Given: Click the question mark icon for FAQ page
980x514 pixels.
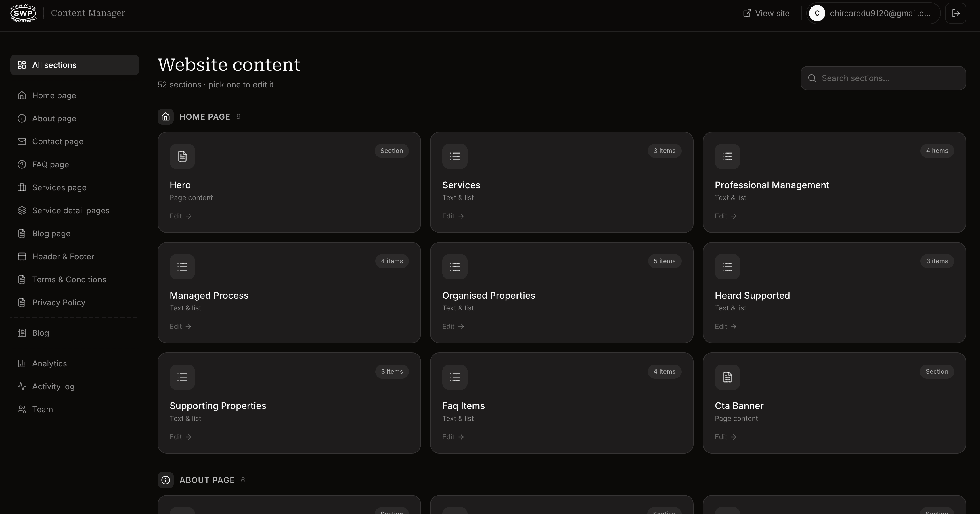Looking at the screenshot, I should pyautogui.click(x=22, y=164).
